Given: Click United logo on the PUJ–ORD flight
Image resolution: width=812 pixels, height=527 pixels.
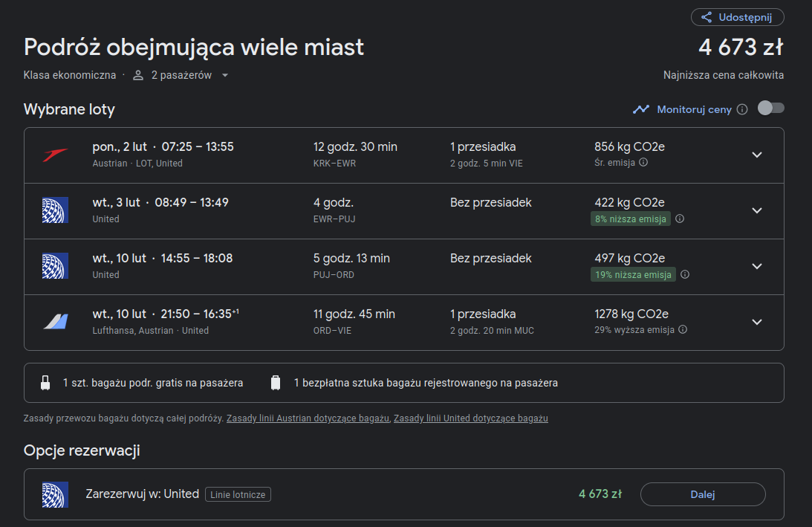Looking at the screenshot, I should click(55, 266).
